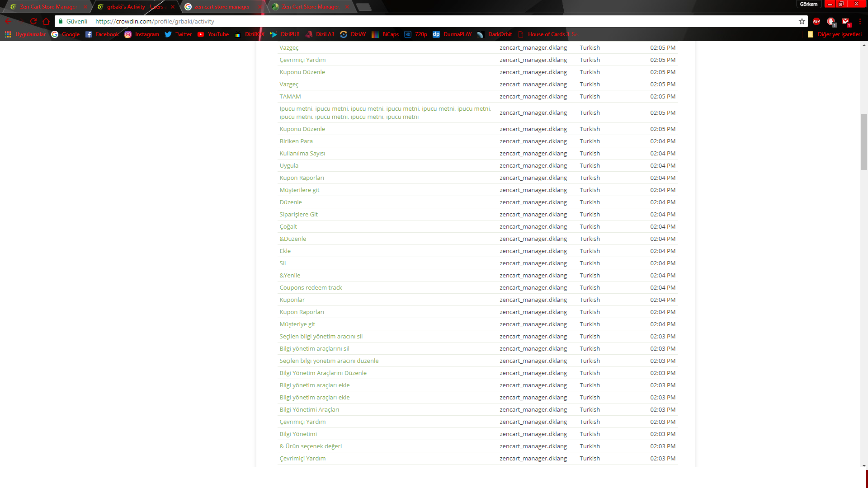Viewport: 868px width, 488px height.
Task: Switch to the fourth Zen Cart Store Manager tab
Action: 310,7
